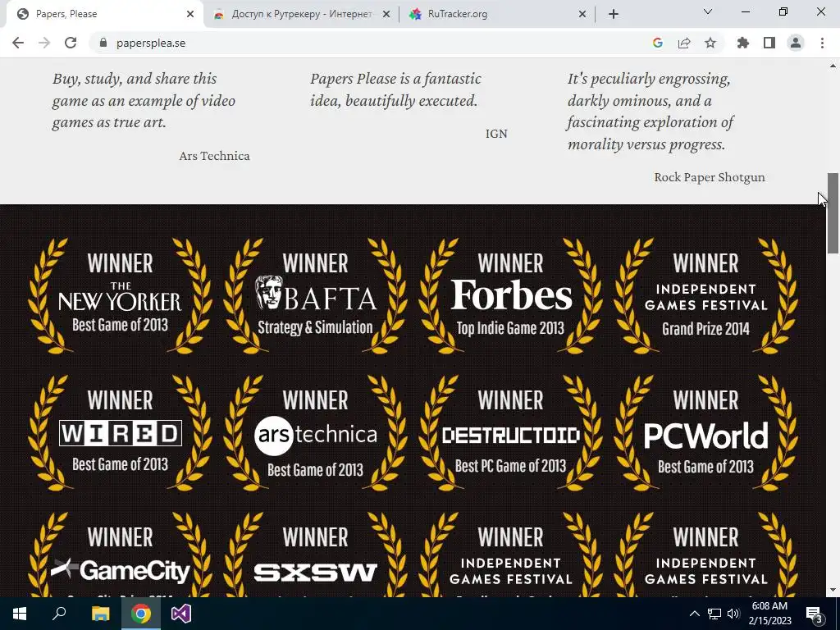Click The New Yorker award badge
Screen dimensions: 840x630
(x=120, y=295)
